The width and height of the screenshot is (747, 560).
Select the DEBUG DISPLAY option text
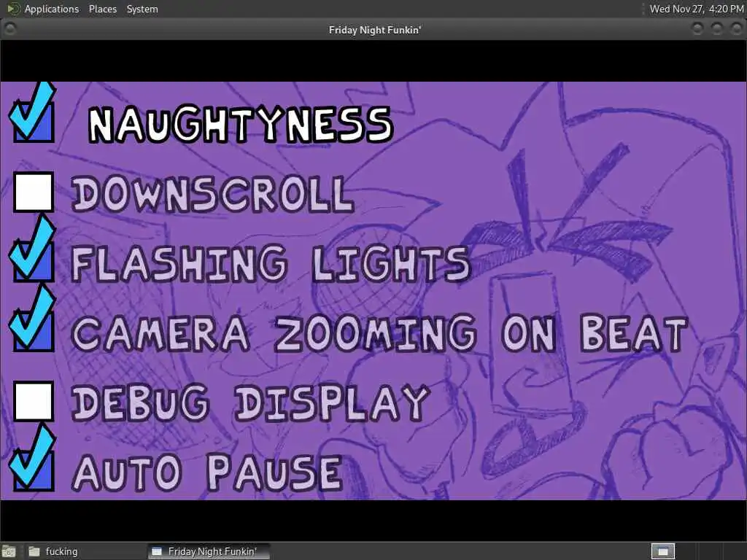click(251, 402)
